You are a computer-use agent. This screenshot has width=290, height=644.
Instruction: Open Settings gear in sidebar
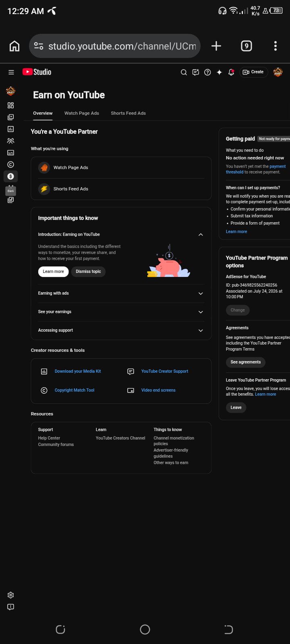(x=11, y=595)
